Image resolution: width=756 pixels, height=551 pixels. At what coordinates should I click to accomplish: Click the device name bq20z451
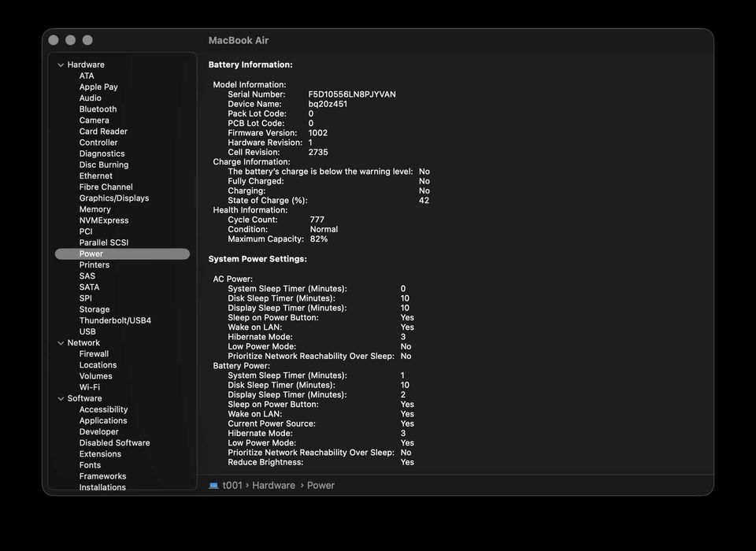(328, 104)
